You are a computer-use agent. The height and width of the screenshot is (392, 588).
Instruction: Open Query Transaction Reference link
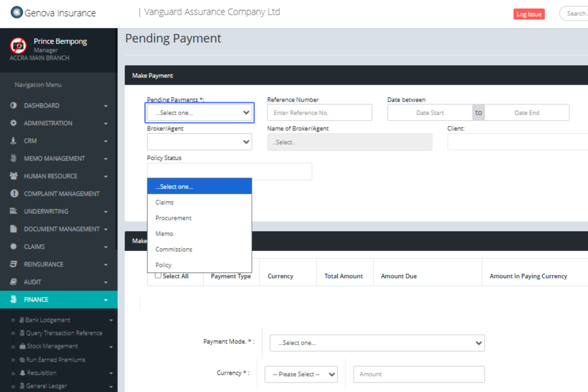[x=64, y=333]
